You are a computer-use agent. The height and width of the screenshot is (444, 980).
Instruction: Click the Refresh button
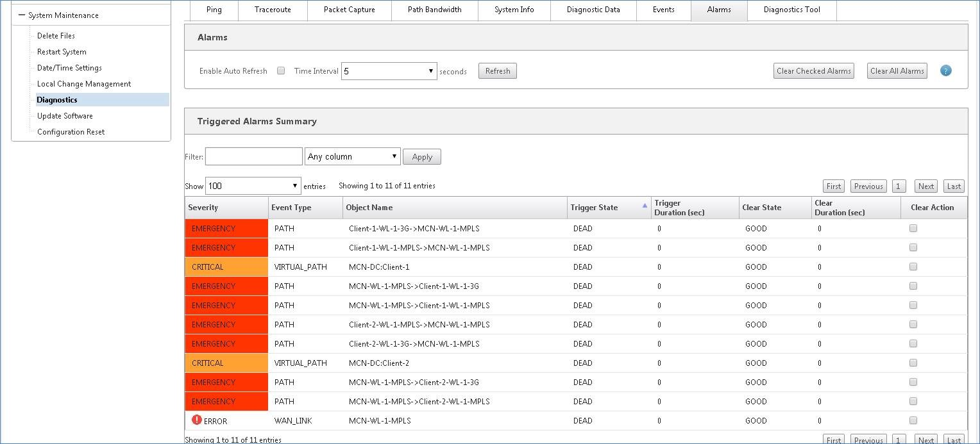(498, 71)
